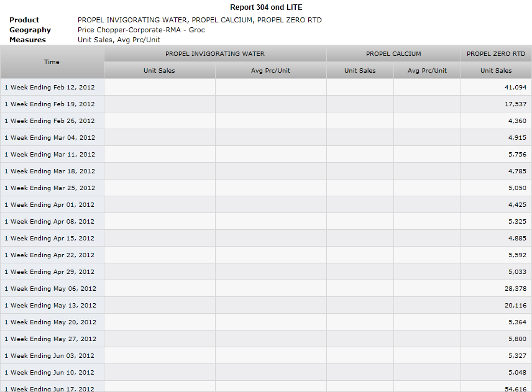Click the 4,885 unit sales value
This screenshot has height=392, width=532.
coord(518,239)
